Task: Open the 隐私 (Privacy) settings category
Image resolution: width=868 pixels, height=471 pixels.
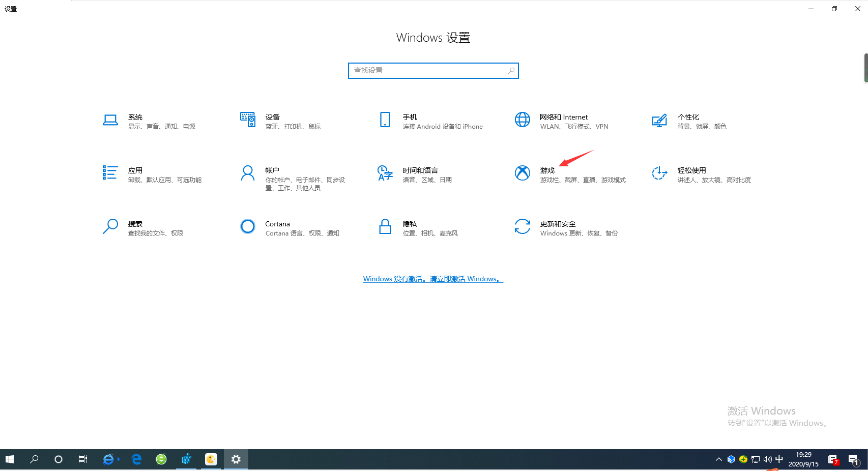Action: 418,228
